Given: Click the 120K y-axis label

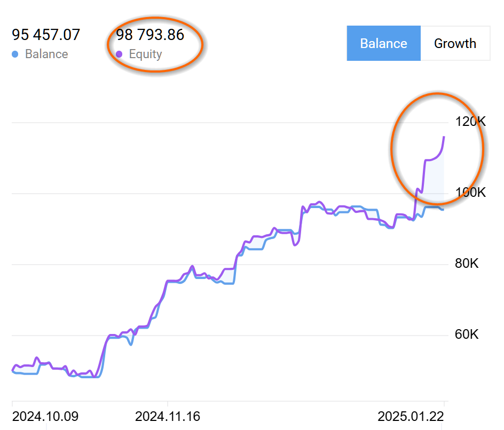Looking at the screenshot, I should [470, 122].
